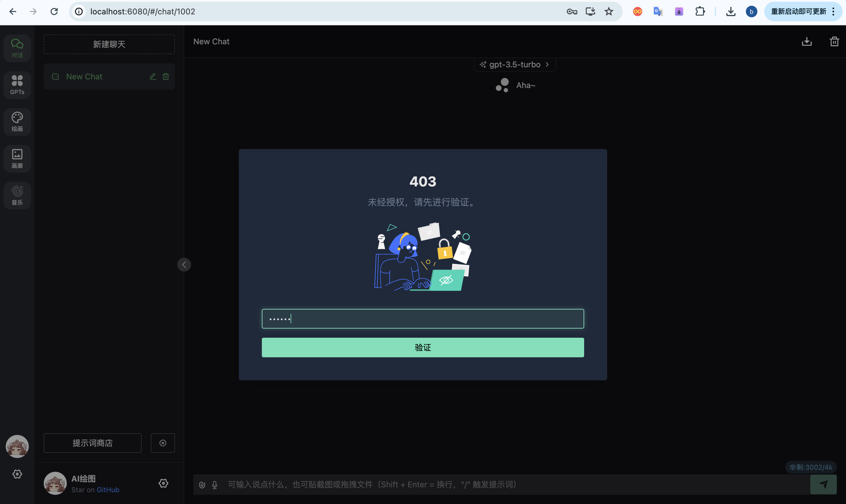Clear conversation with header trash icon
Viewport: 846px width, 504px height.
(x=834, y=42)
